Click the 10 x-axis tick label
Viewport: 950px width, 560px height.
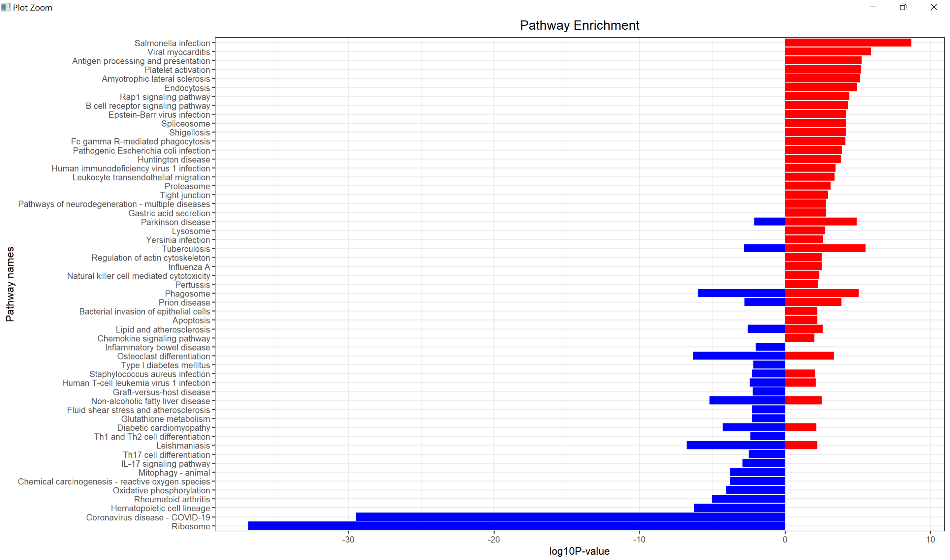pyautogui.click(x=931, y=539)
